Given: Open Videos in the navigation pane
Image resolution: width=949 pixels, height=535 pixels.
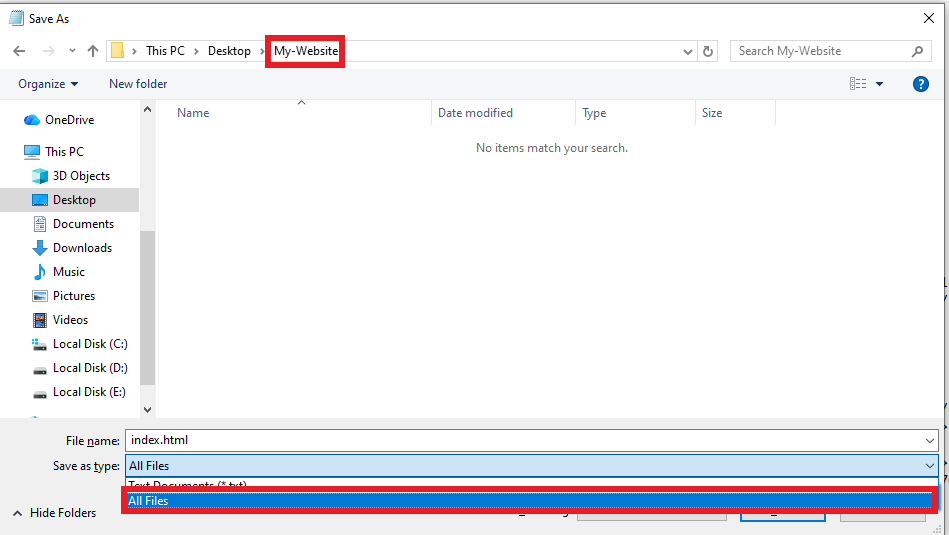Looking at the screenshot, I should [70, 320].
